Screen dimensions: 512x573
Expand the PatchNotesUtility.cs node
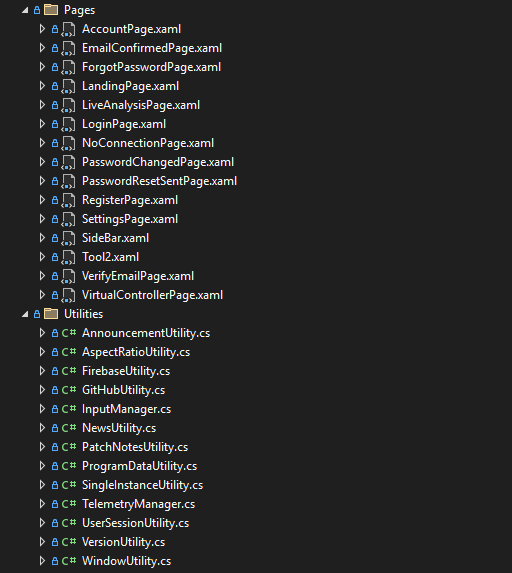tap(42, 447)
